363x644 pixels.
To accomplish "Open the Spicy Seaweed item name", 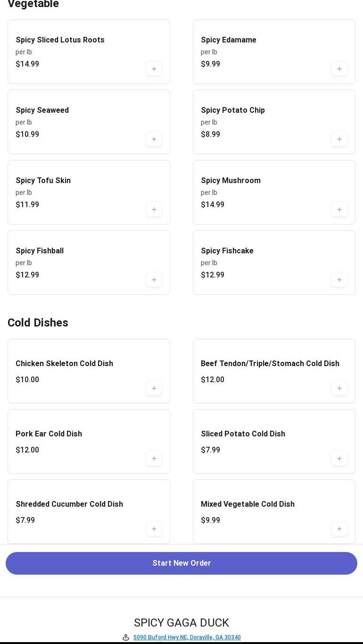I will point(42,110).
